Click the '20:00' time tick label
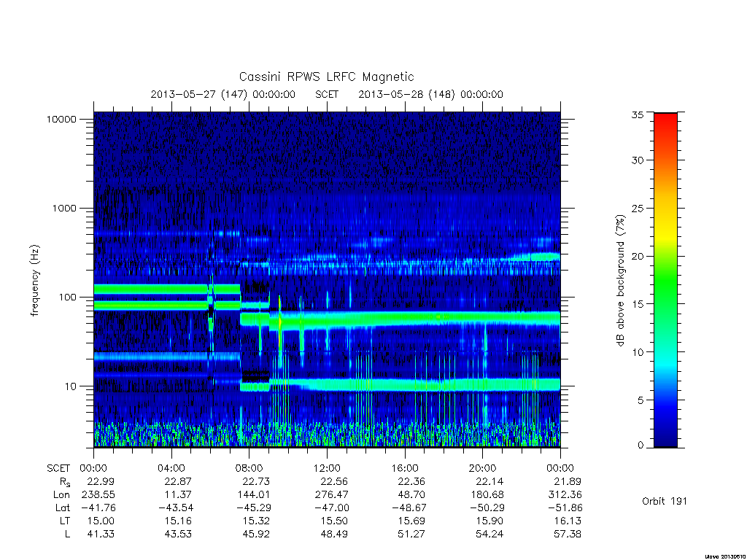This screenshot has width=747, height=560. coord(483,468)
